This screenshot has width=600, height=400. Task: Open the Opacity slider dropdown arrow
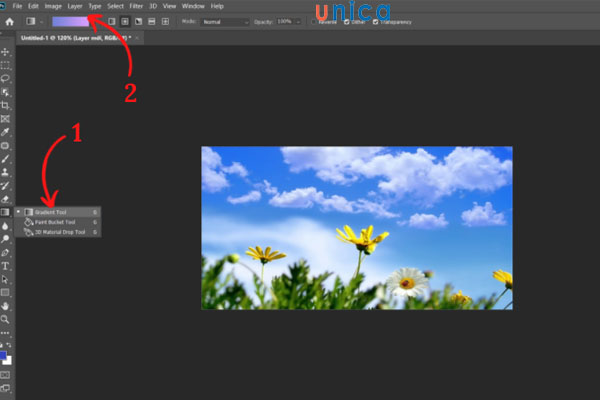(x=298, y=22)
